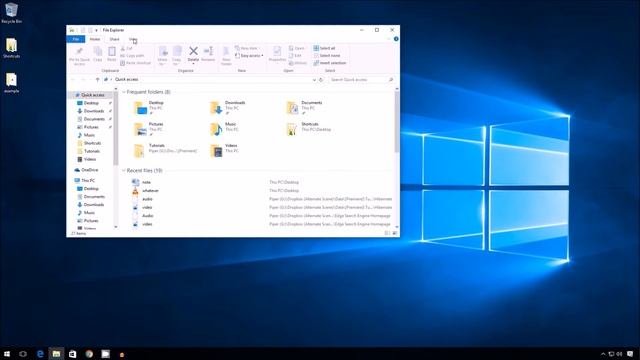Click navigation pane scroll down arrow
This screenshot has height=360, width=640.
pyautogui.click(x=116, y=227)
